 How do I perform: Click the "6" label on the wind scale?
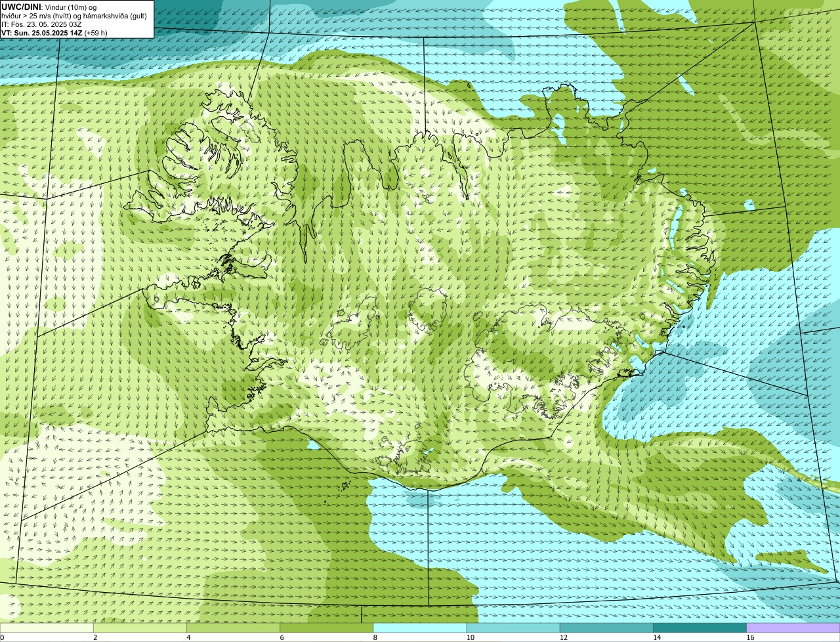coord(282,637)
